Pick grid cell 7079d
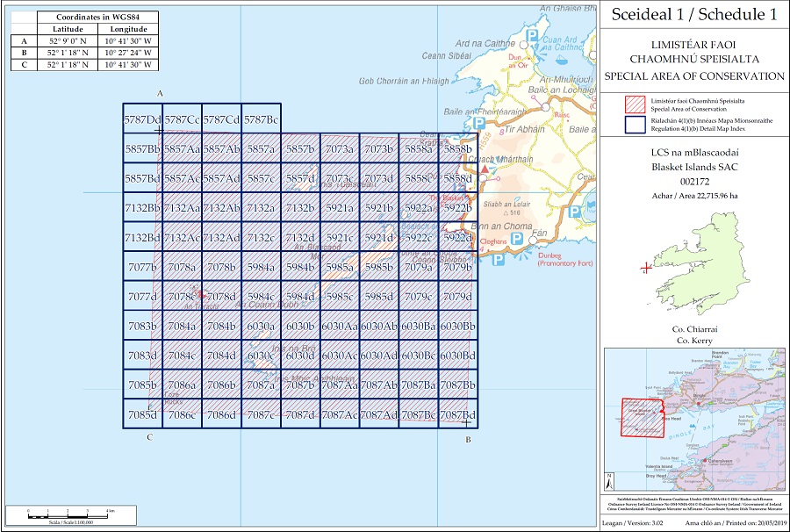 click(457, 296)
